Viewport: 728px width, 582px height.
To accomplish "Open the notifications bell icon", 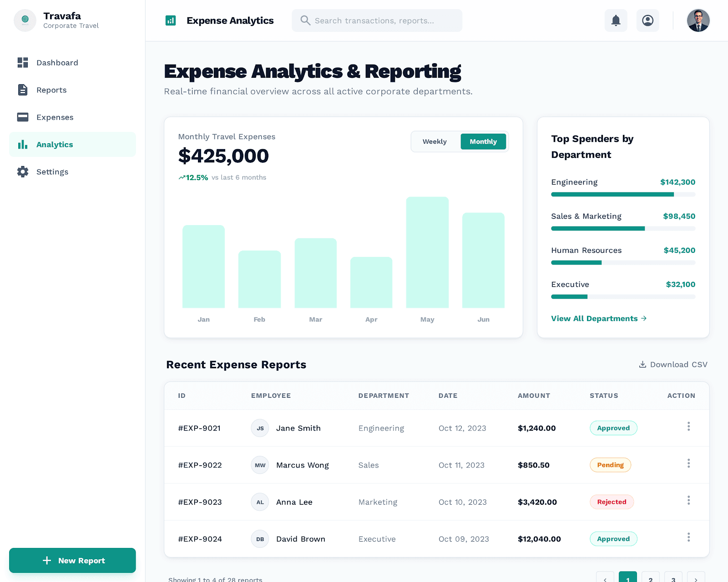I will pyautogui.click(x=615, y=20).
